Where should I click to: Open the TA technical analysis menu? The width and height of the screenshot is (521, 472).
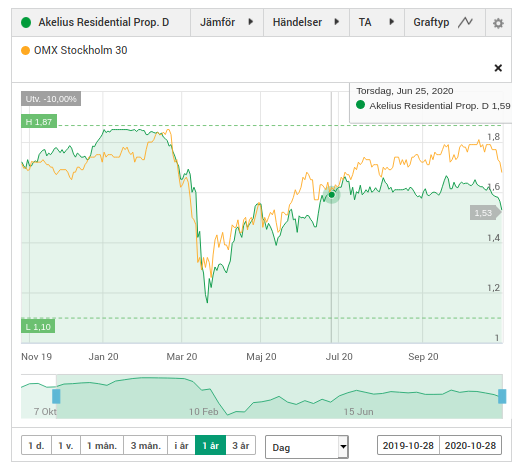[x=377, y=22]
